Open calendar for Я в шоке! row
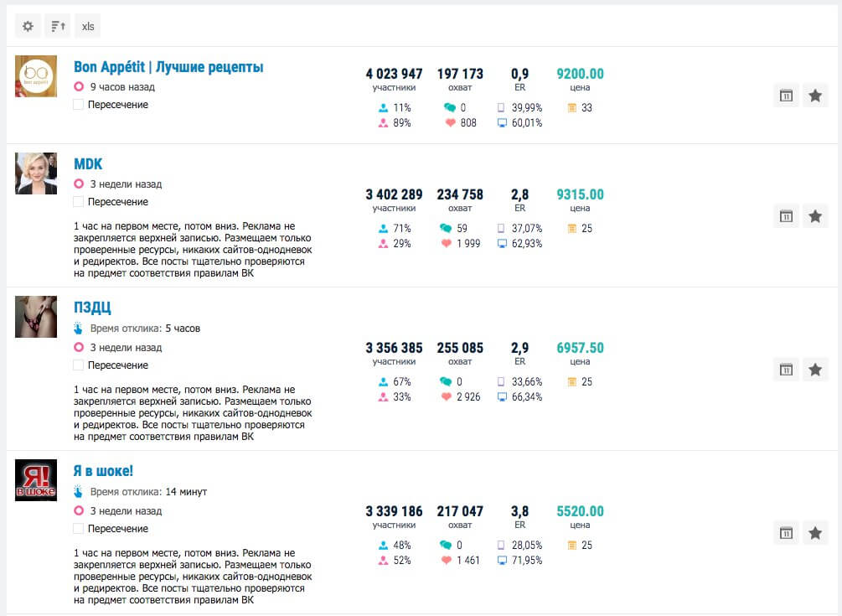Viewport: 842px width, 616px height. tap(786, 532)
